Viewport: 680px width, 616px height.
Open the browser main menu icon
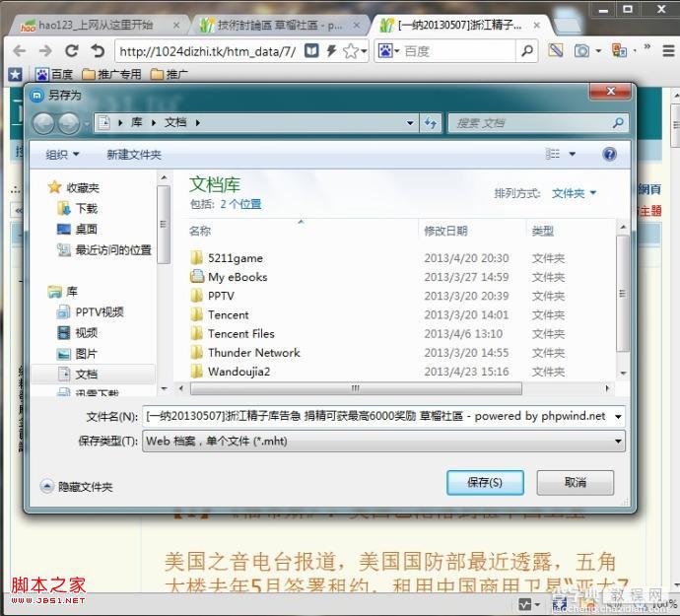coord(668,51)
